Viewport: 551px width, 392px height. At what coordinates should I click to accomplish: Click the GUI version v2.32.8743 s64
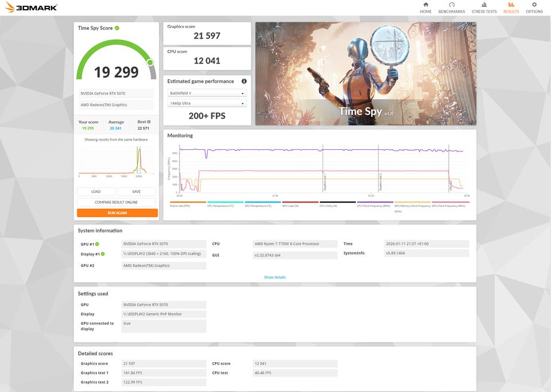point(295,255)
